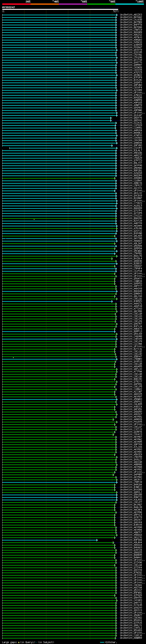Click the green ~80% identity legend bar
This screenshot has width=146, height=644.
click(x=101, y=4)
